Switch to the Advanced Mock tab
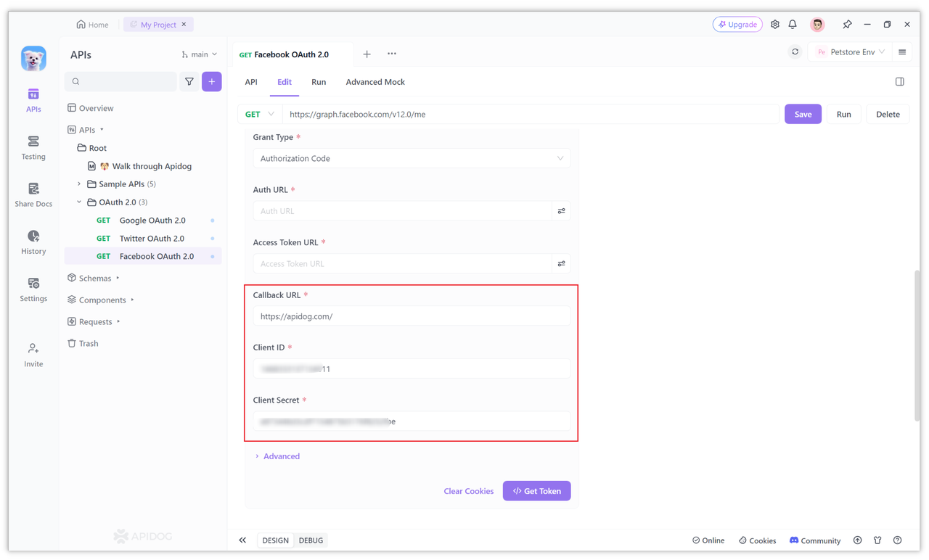 [375, 82]
